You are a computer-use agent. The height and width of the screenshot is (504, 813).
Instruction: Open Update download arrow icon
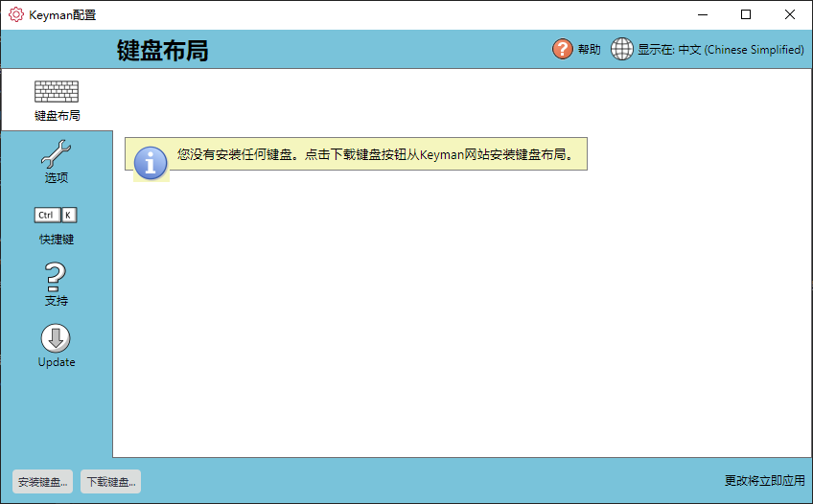coord(56,338)
